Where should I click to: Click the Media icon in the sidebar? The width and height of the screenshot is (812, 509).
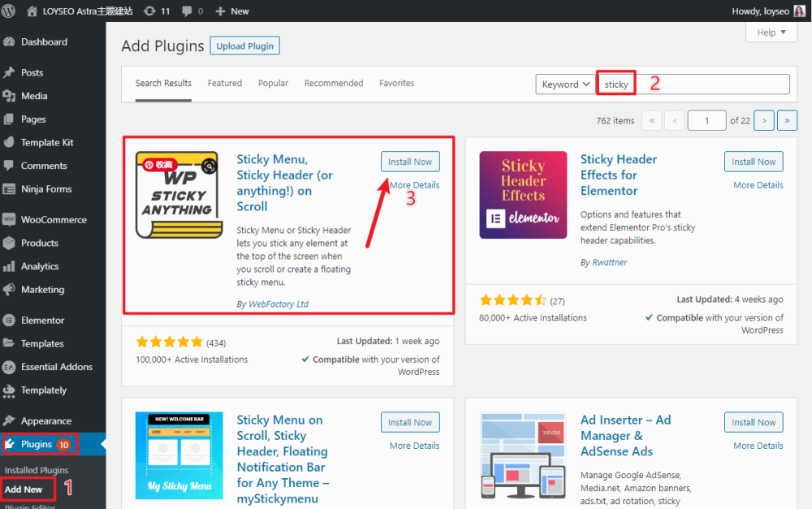click(x=9, y=96)
